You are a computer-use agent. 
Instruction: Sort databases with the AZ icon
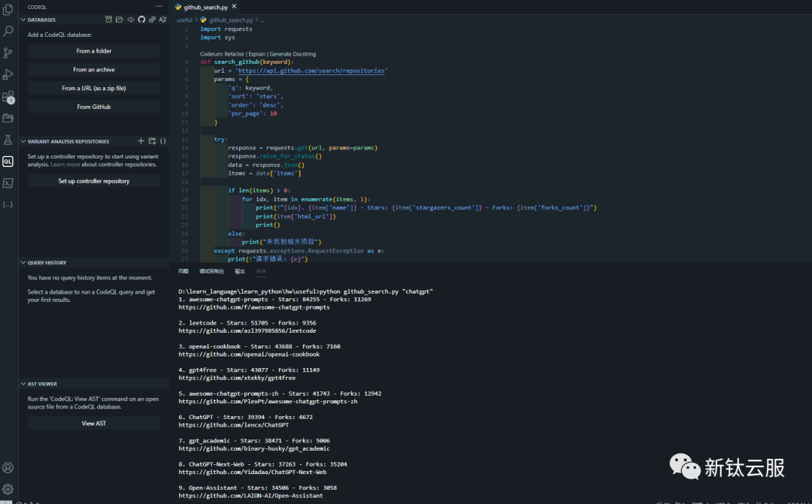(x=162, y=20)
